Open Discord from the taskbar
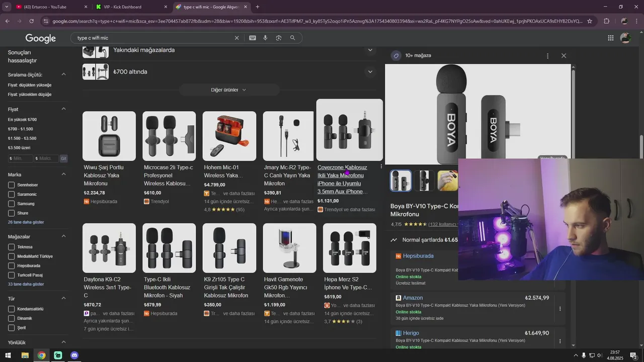Screen dimensions: 644x362 coord(74,355)
